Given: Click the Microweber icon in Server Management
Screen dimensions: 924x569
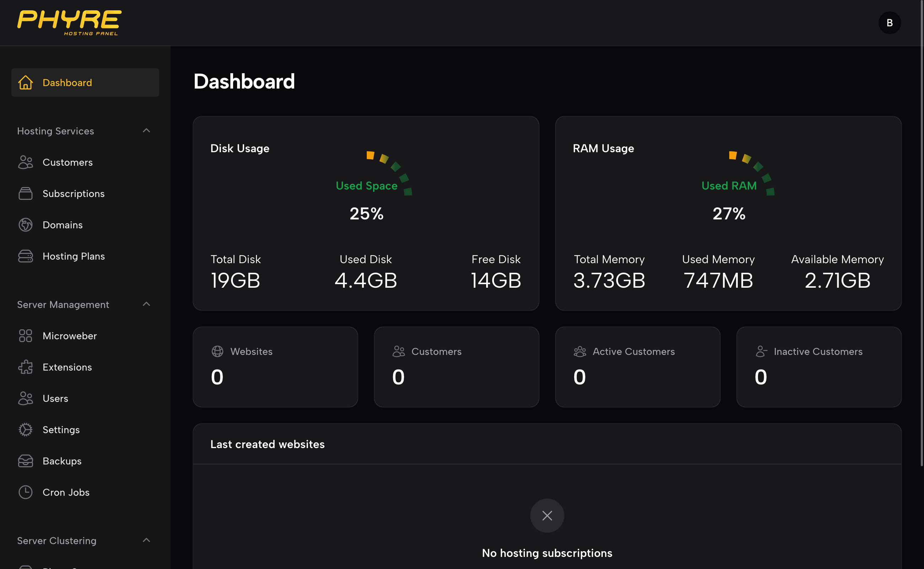Looking at the screenshot, I should 25,335.
